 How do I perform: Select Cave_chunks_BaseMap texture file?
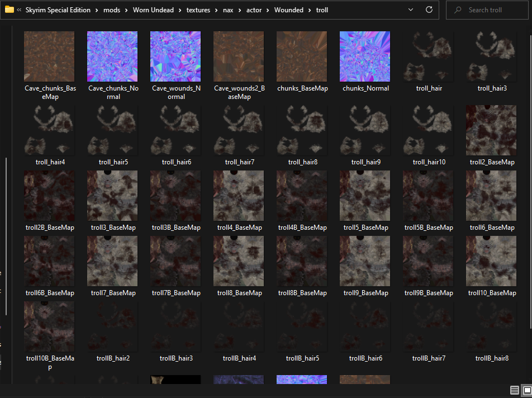[50, 66]
